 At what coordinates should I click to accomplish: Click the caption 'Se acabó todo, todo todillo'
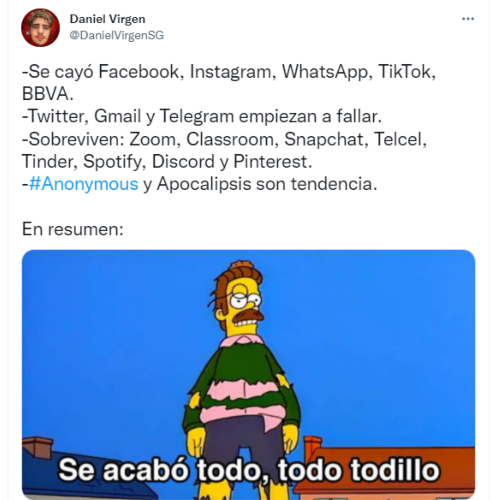[249, 470]
